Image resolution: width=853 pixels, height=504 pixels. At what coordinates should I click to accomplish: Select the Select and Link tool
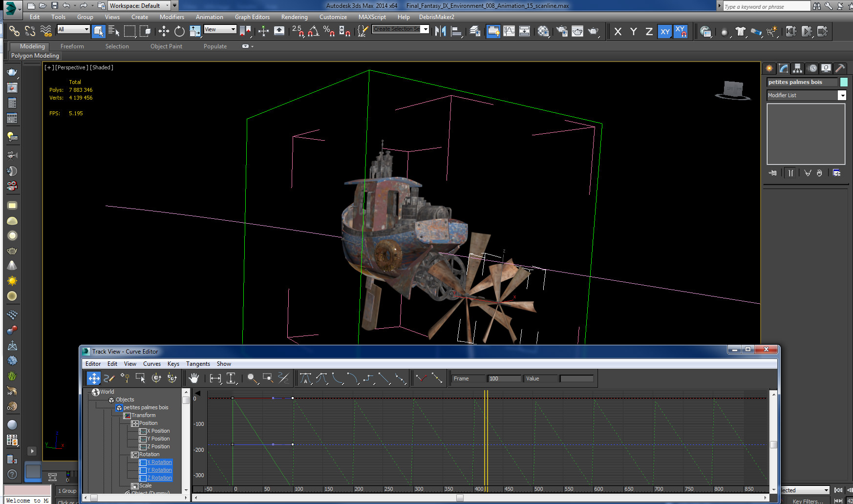pyautogui.click(x=14, y=31)
